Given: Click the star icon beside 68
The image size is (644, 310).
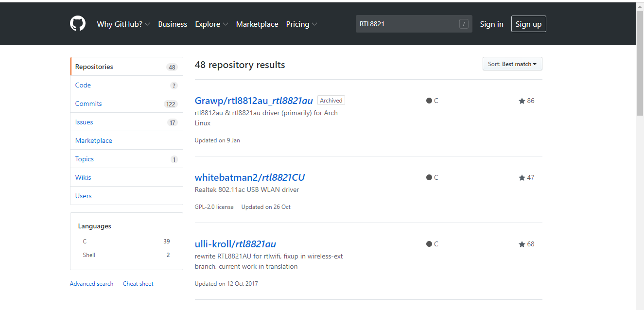Looking at the screenshot, I should click(x=522, y=244).
